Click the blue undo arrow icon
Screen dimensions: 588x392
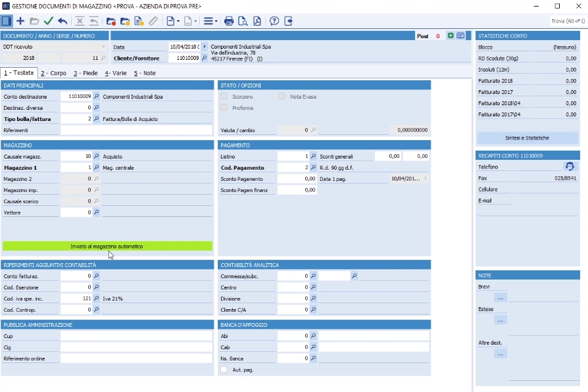62,21
